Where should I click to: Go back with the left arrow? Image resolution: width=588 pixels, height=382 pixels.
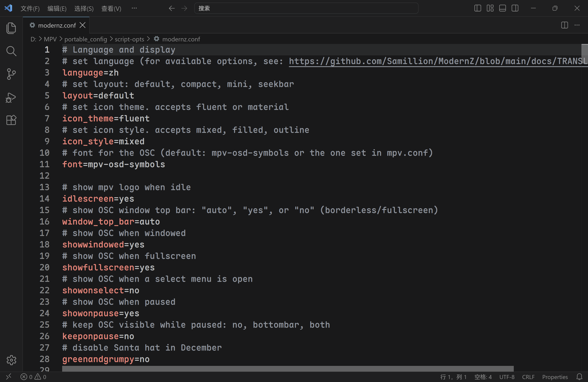[172, 8]
